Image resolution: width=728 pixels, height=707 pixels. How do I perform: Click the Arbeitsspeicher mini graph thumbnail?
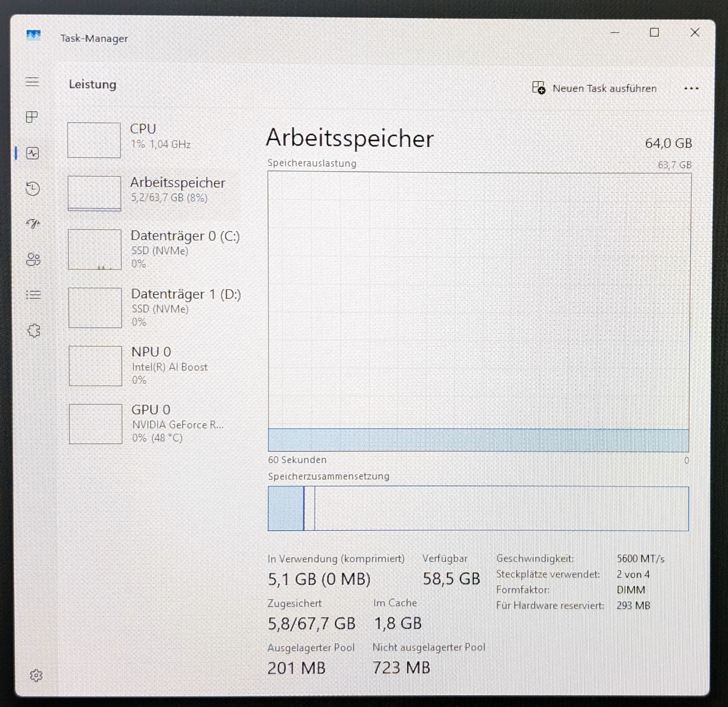(94, 193)
